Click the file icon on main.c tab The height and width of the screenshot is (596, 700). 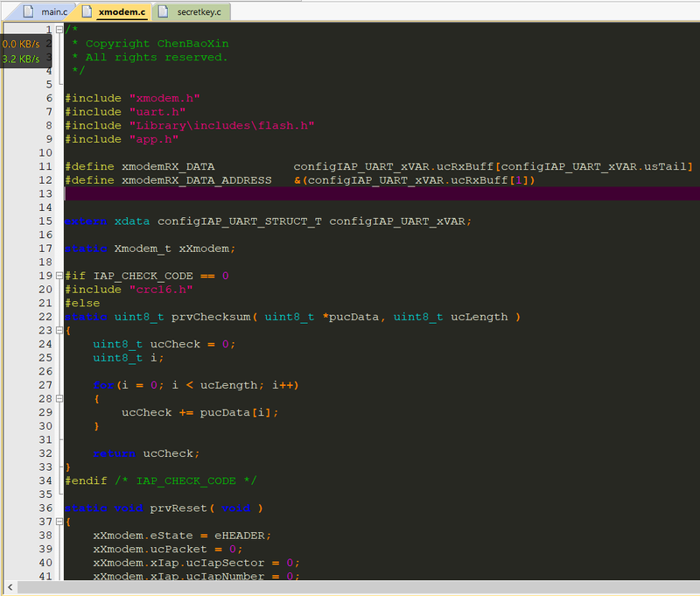pos(28,11)
